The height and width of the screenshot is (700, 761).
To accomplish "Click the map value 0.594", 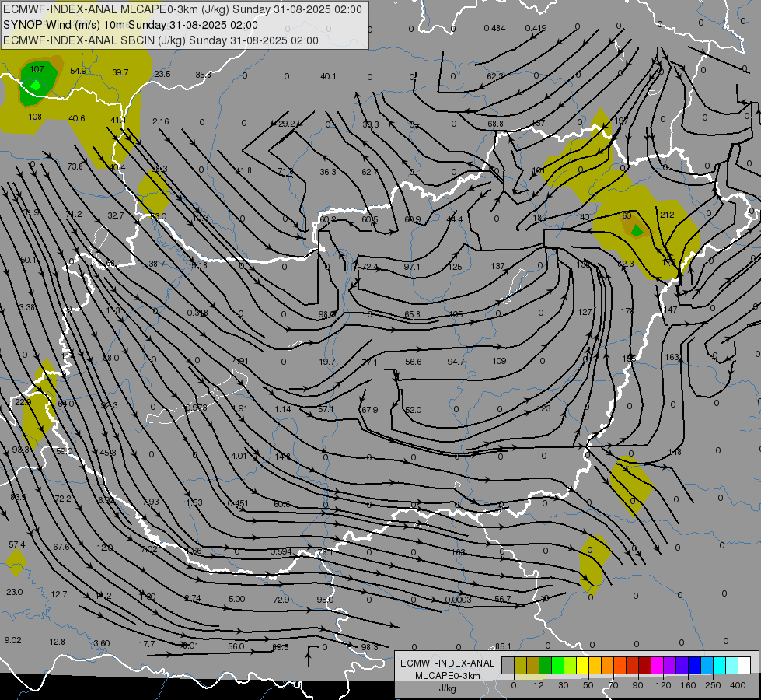I will (x=281, y=551).
